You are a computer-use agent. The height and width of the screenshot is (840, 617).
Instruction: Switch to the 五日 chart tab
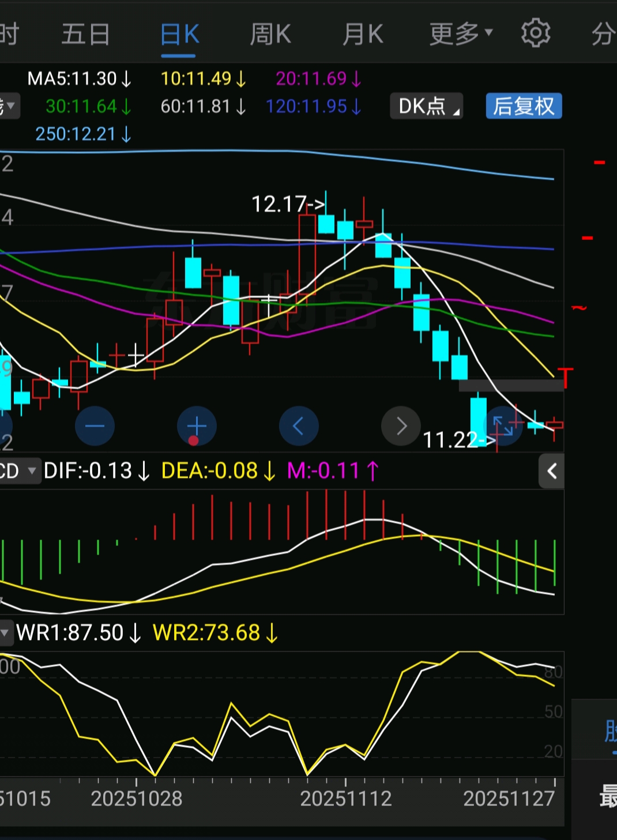(x=86, y=34)
